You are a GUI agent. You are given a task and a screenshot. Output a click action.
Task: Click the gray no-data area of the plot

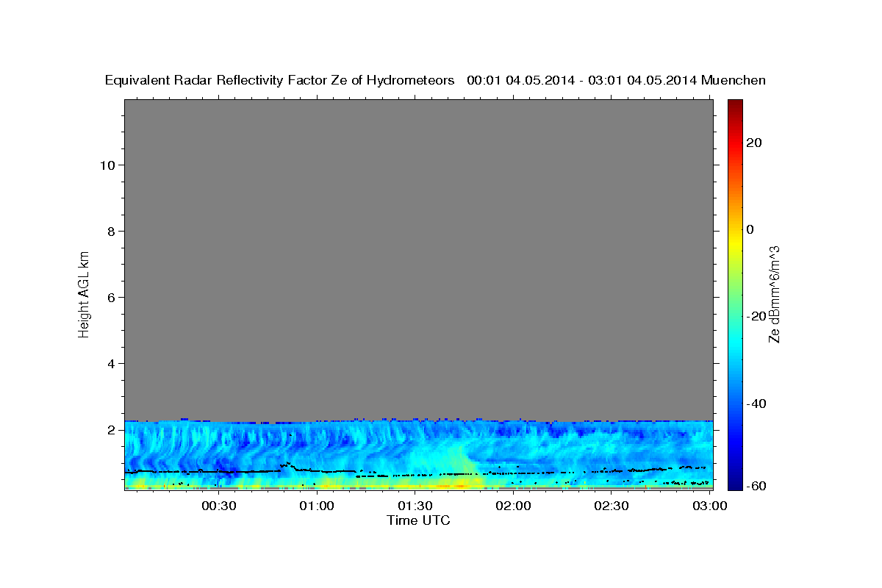[x=418, y=259]
